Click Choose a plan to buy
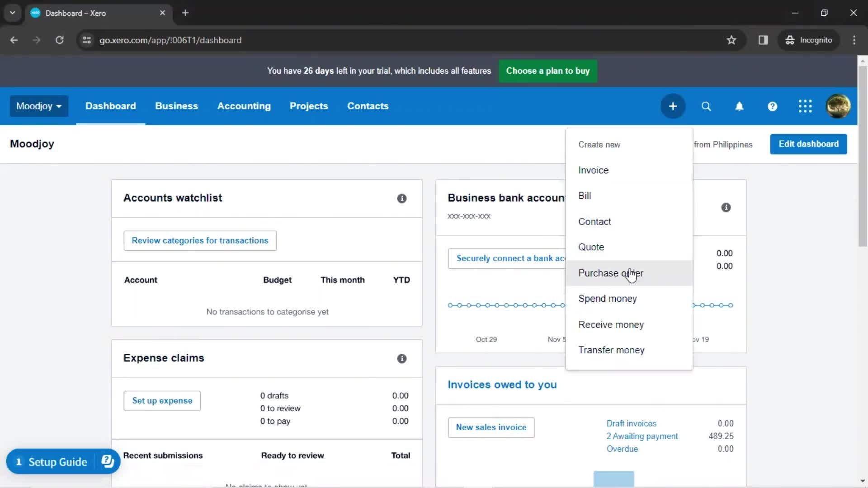Image resolution: width=868 pixels, height=488 pixels. click(548, 71)
